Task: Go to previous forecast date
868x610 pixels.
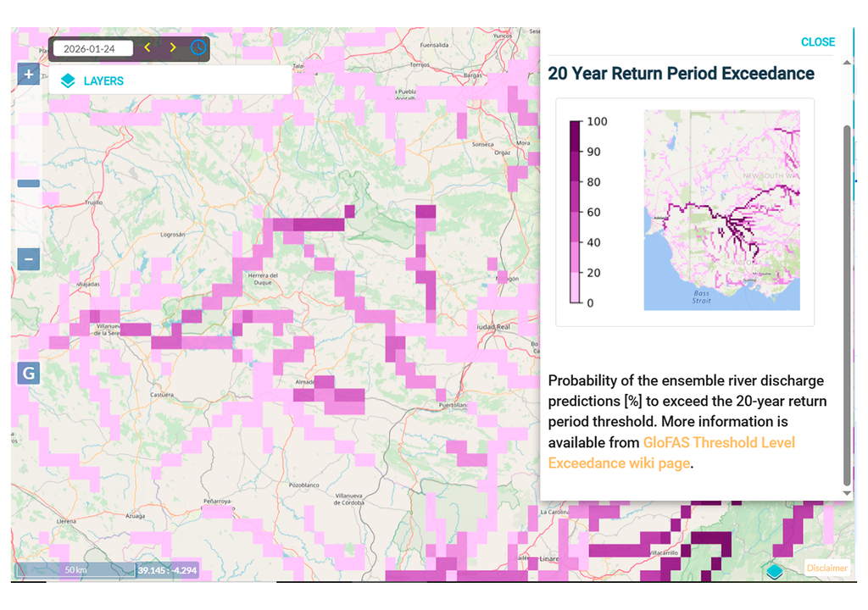Action: coord(147,47)
